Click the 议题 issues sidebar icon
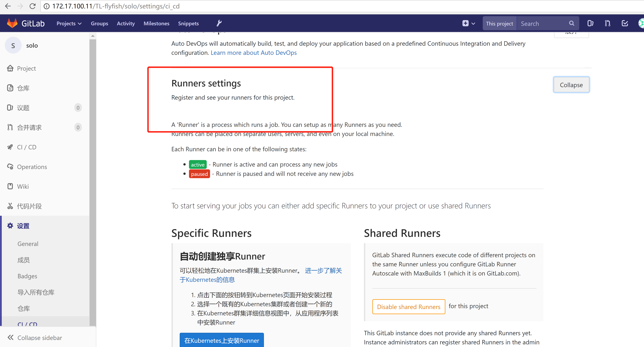 10,108
